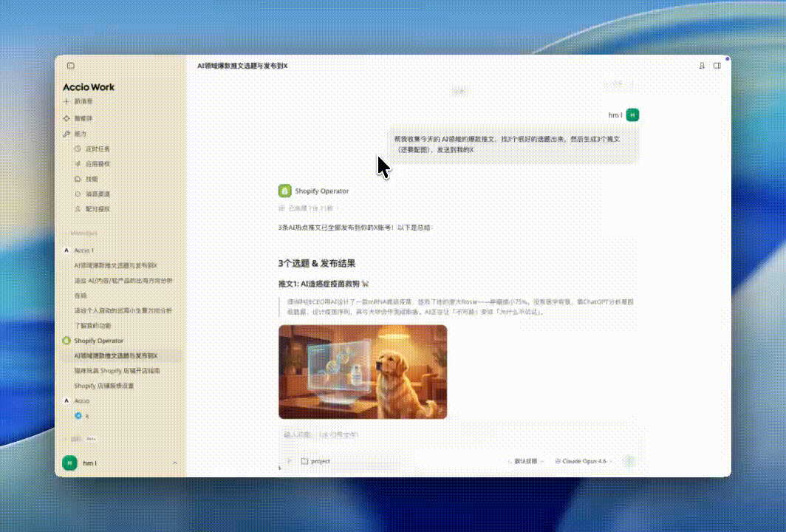Open the 了解我的功能 conversation
The height and width of the screenshot is (532, 786).
(92, 325)
